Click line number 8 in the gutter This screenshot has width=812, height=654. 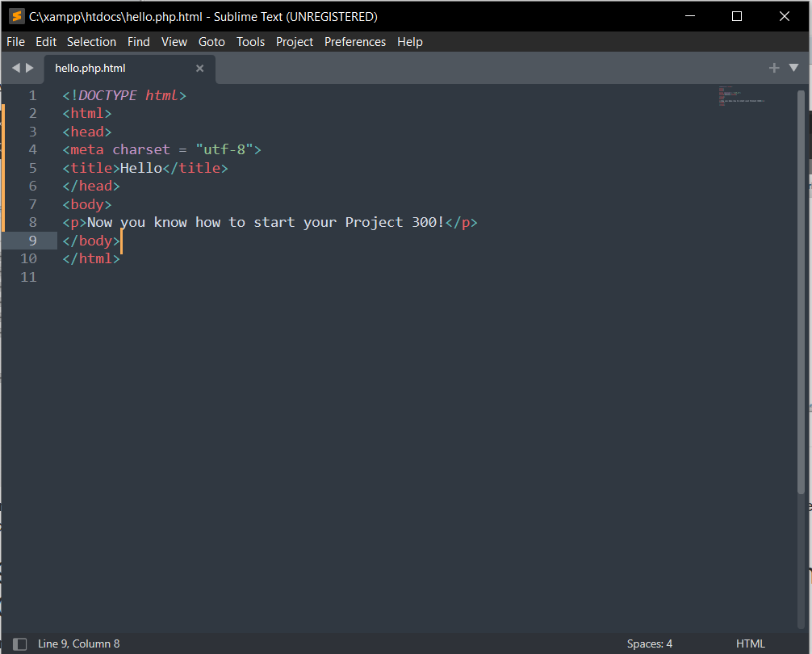32,222
